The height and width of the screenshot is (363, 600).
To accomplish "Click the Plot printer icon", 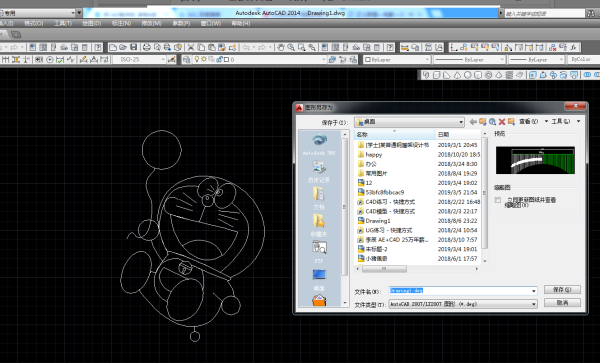I will 147,47.
